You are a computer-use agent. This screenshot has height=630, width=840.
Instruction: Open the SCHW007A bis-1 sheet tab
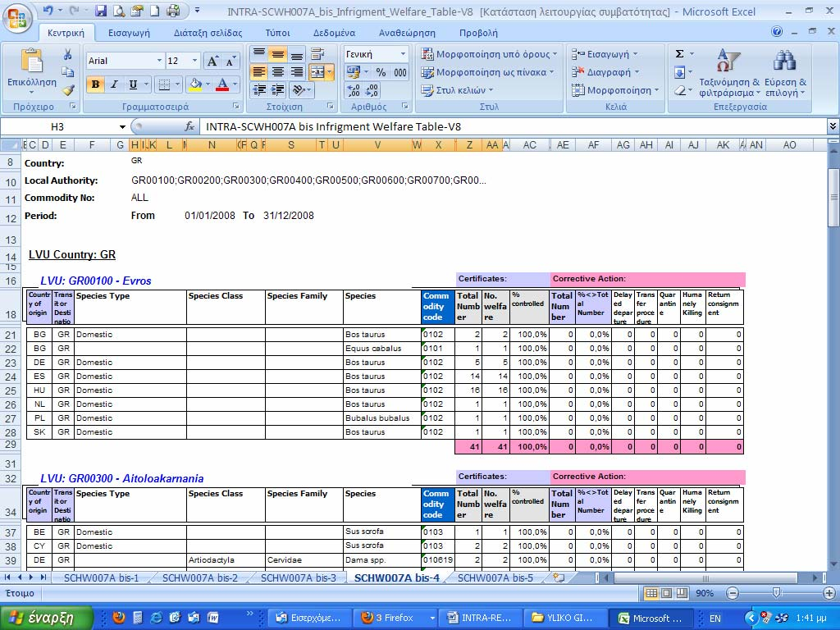(x=101, y=578)
